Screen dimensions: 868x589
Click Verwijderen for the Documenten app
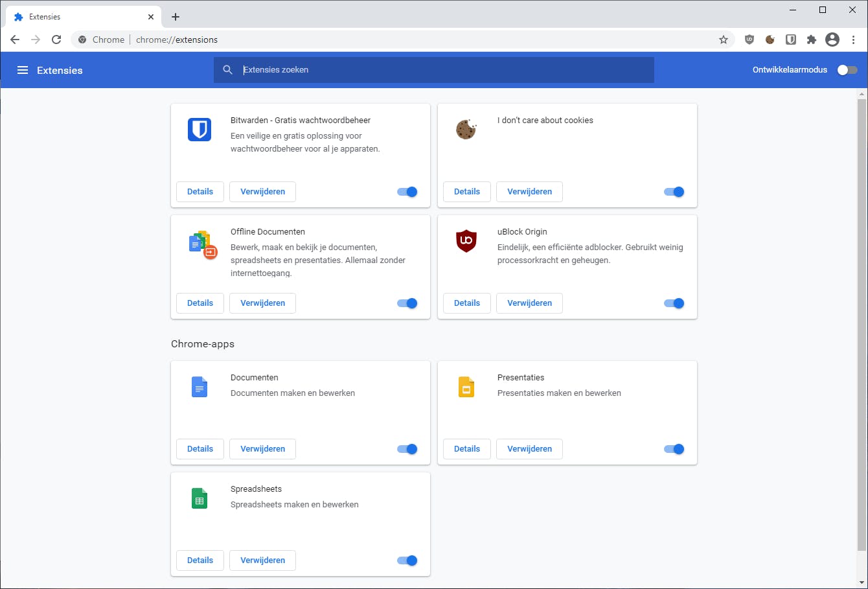pos(263,449)
